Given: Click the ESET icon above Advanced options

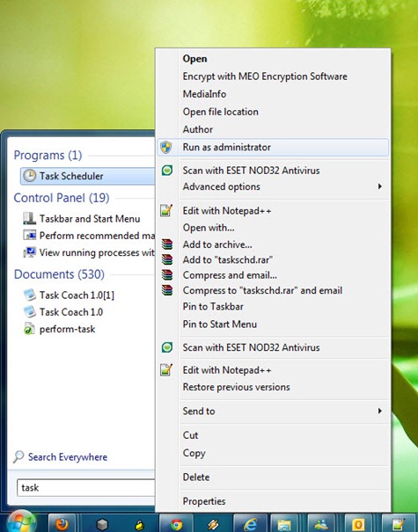Looking at the screenshot, I should tap(166, 170).
